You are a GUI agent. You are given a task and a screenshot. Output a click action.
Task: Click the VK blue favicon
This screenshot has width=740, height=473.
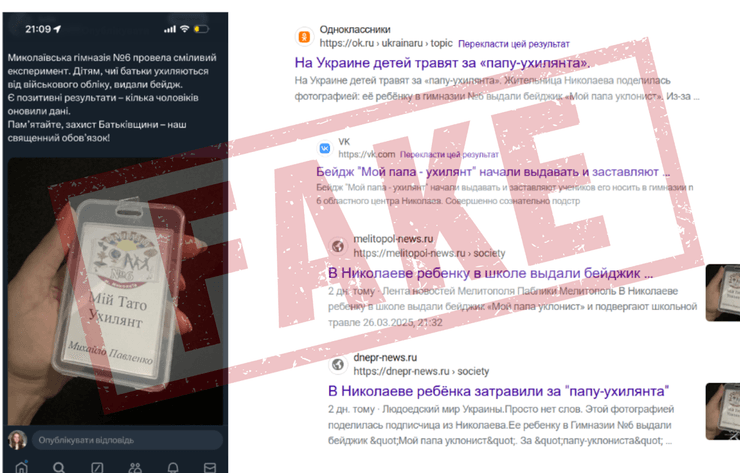coord(325,148)
